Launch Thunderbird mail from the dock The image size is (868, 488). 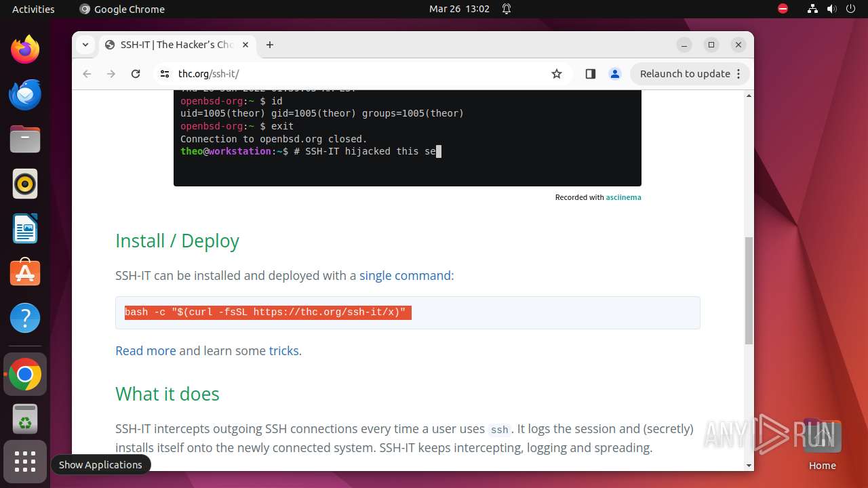25,94
